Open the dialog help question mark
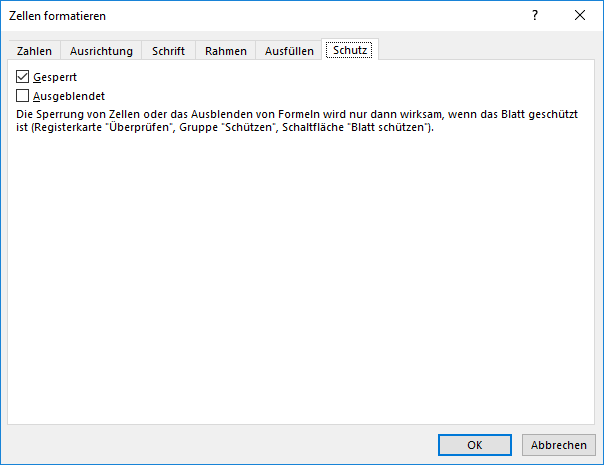Image resolution: width=604 pixels, height=465 pixels. tap(535, 16)
